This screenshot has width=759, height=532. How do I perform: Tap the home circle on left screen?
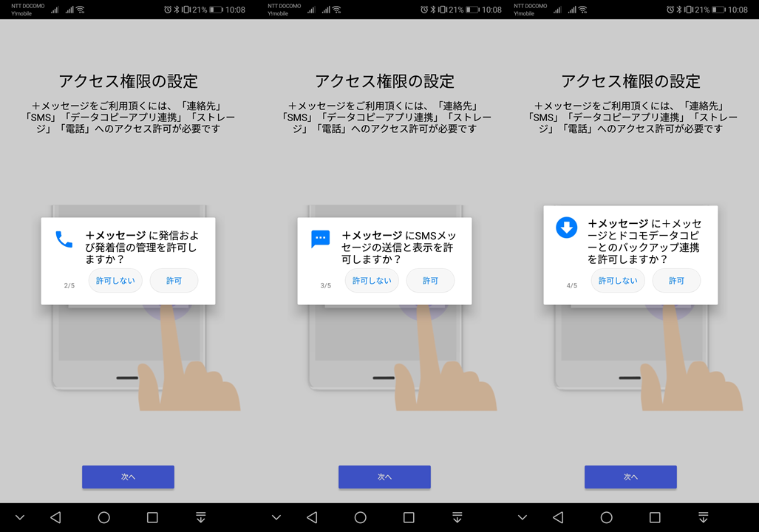[x=104, y=517]
